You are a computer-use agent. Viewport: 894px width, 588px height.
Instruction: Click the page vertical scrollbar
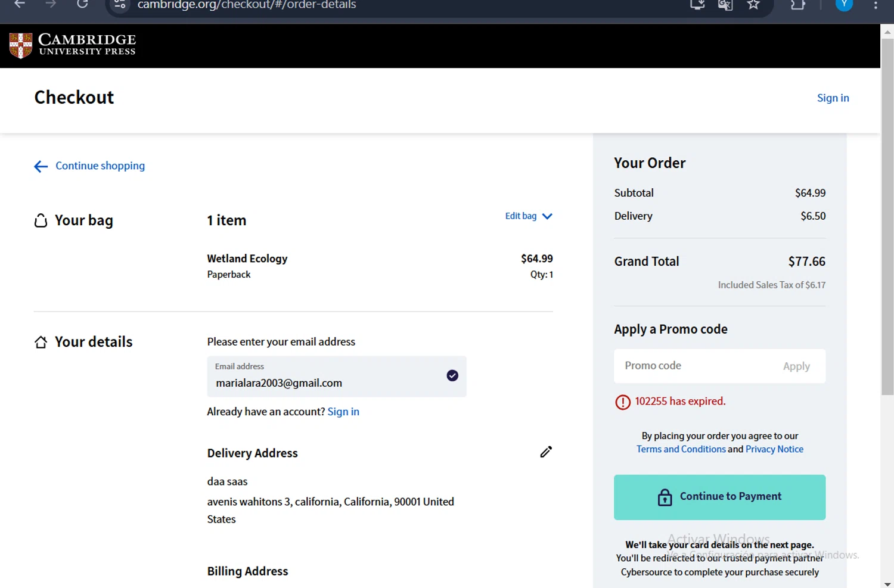[887, 217]
